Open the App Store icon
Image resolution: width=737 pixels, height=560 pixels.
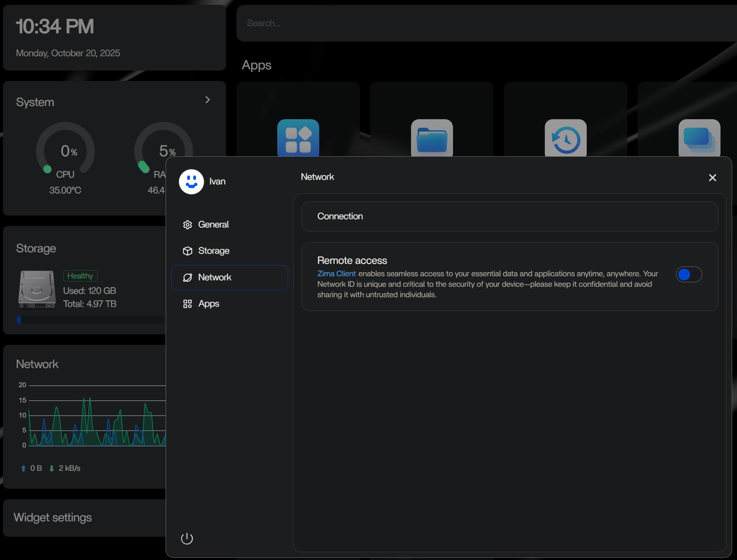[298, 138]
